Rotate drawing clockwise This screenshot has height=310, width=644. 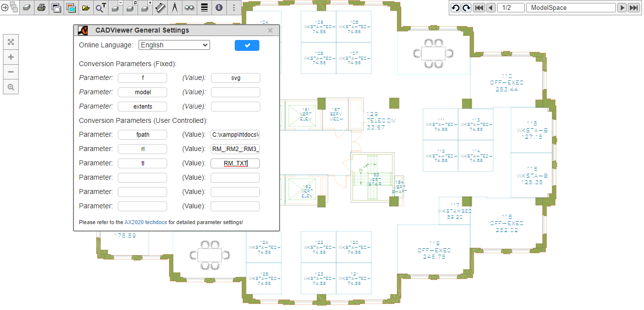466,8
